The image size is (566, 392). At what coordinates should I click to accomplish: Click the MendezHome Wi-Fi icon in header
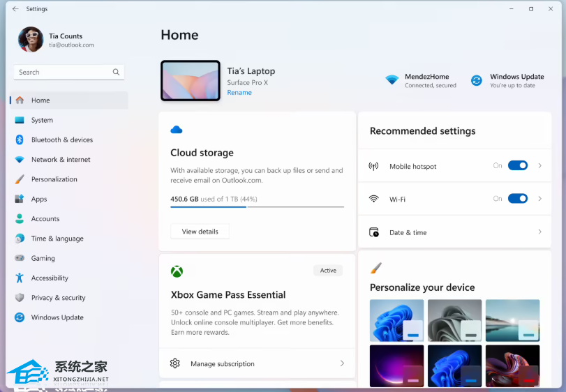(392, 80)
